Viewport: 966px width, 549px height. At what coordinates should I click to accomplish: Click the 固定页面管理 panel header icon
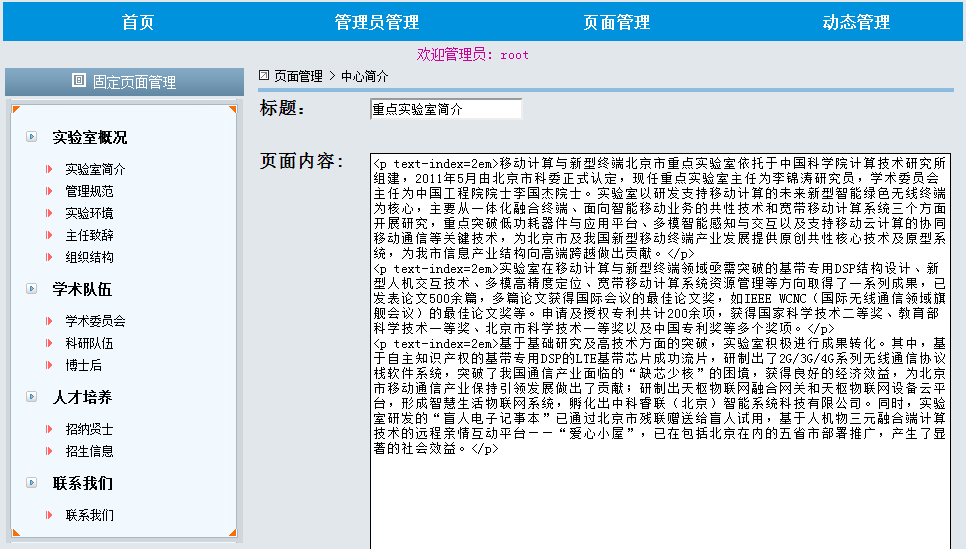(x=79, y=80)
